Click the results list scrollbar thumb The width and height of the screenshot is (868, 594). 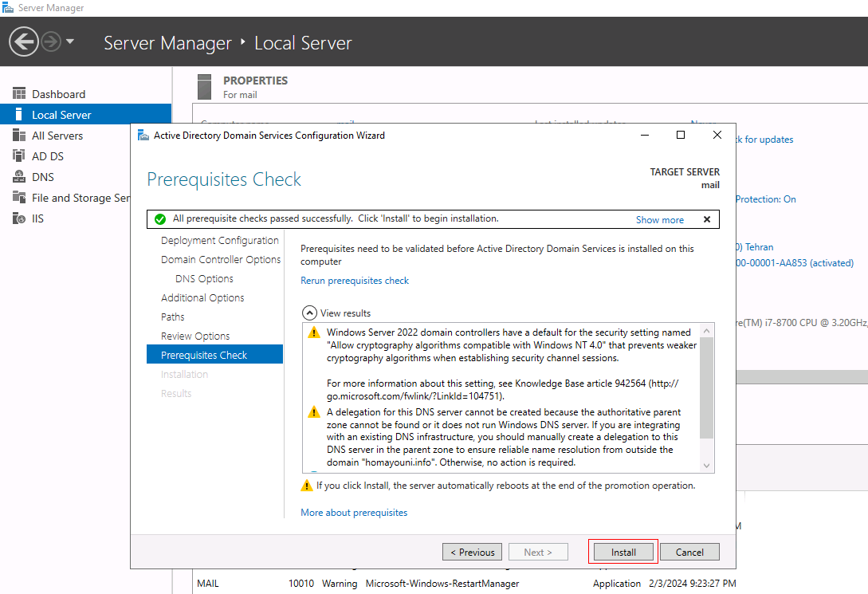[x=706, y=387]
